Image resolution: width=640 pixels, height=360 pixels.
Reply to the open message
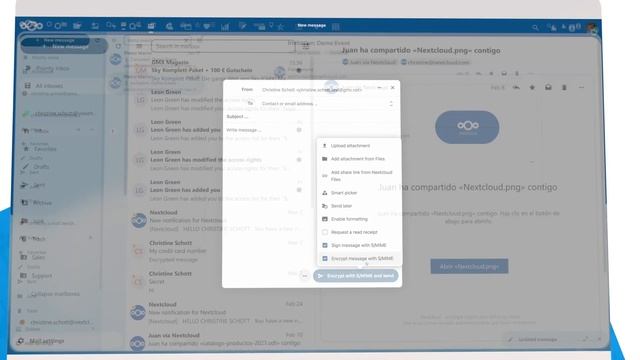coord(516,87)
